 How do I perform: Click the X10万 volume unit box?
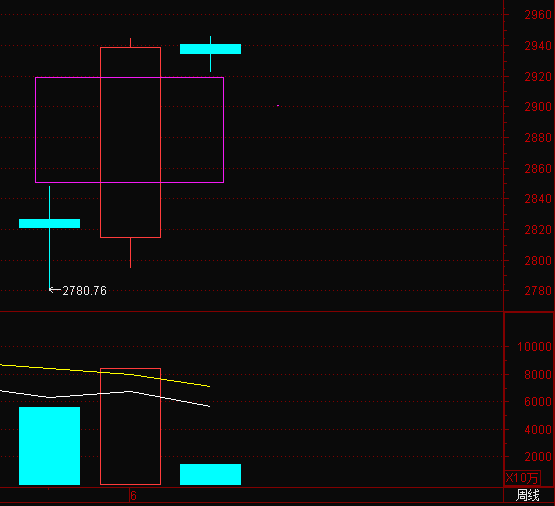(522, 478)
